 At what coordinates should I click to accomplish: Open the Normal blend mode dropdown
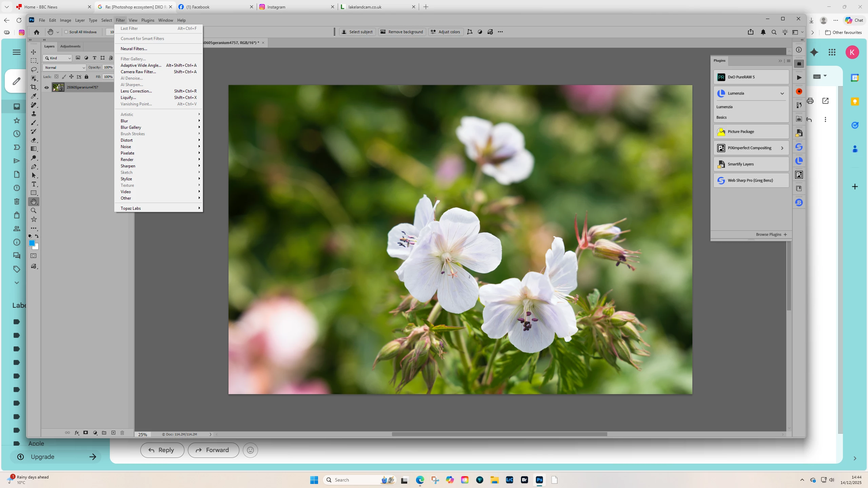coord(64,67)
